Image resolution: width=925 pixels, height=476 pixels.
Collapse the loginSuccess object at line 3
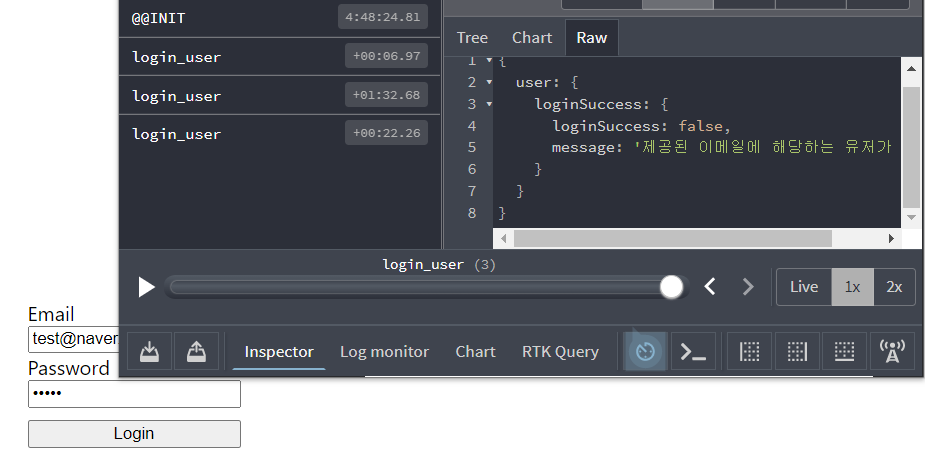coord(489,104)
